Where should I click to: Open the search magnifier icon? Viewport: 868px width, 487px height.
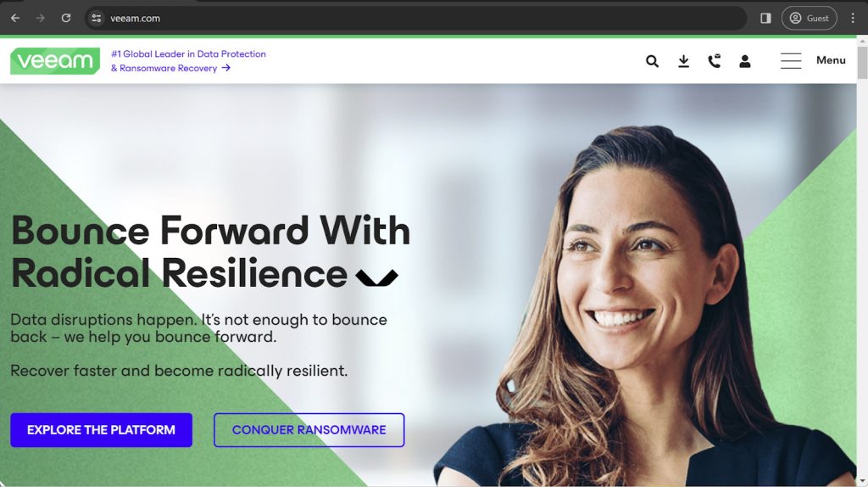coord(652,61)
